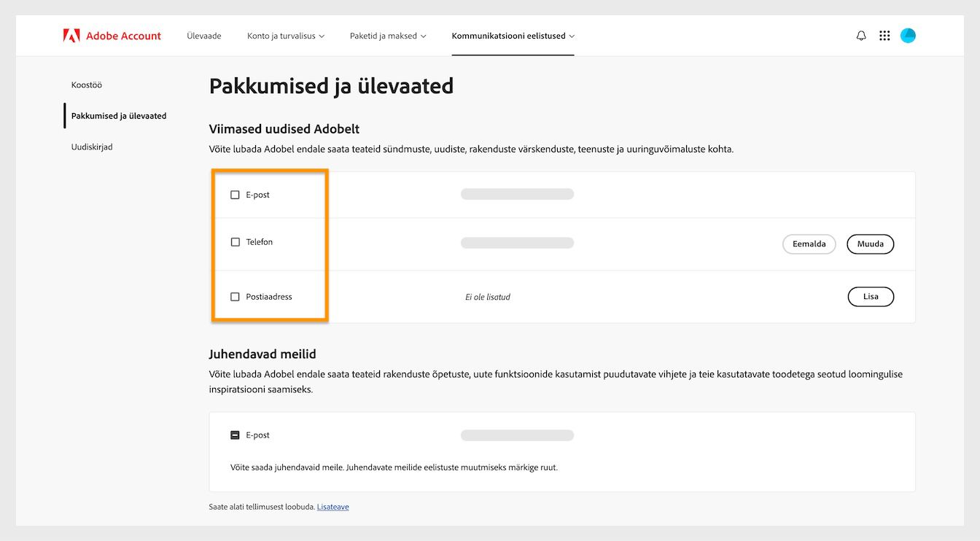Image resolution: width=980 pixels, height=541 pixels.
Task: Open the notifications bell
Action: 860,35
